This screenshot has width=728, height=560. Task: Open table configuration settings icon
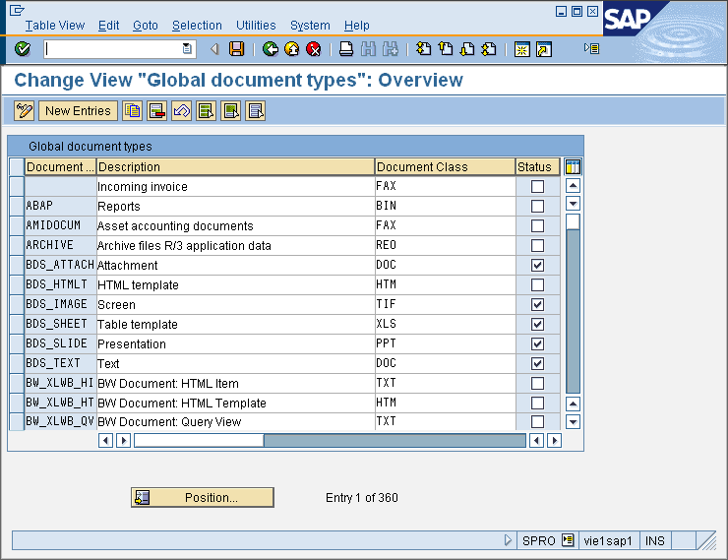[573, 167]
